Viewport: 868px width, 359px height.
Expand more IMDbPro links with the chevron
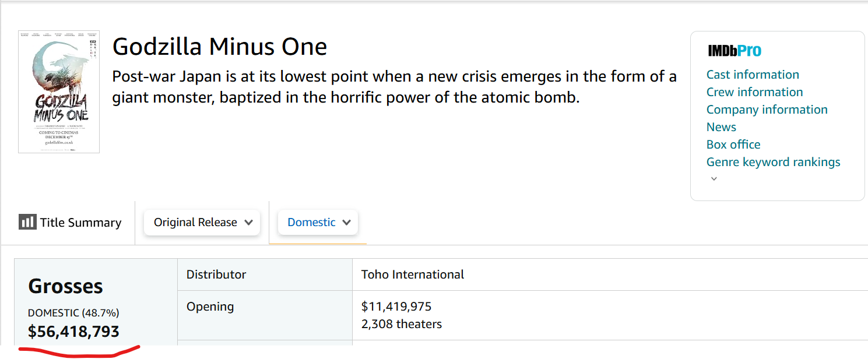pos(714,179)
